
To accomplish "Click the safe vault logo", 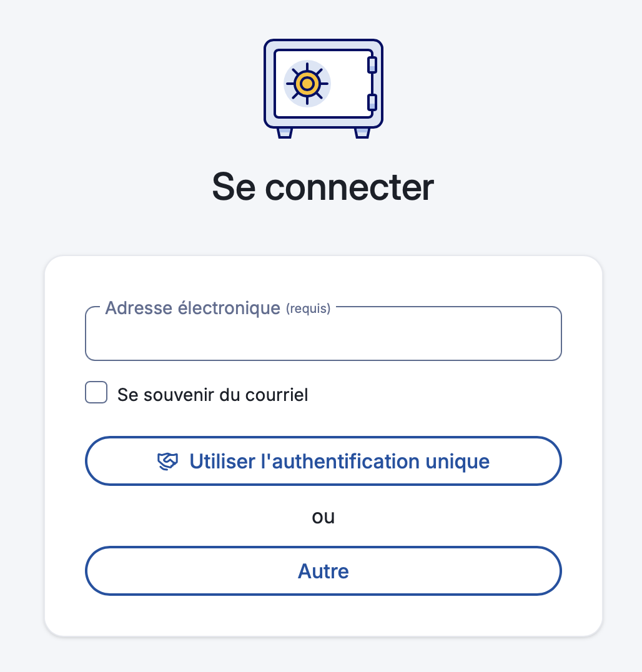I will click(323, 87).
